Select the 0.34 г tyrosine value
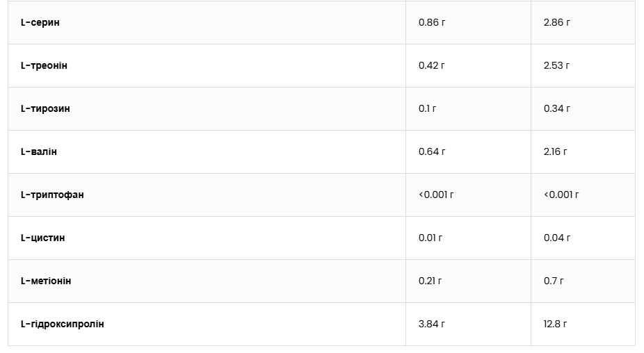The height and width of the screenshot is (353, 644). click(x=556, y=108)
